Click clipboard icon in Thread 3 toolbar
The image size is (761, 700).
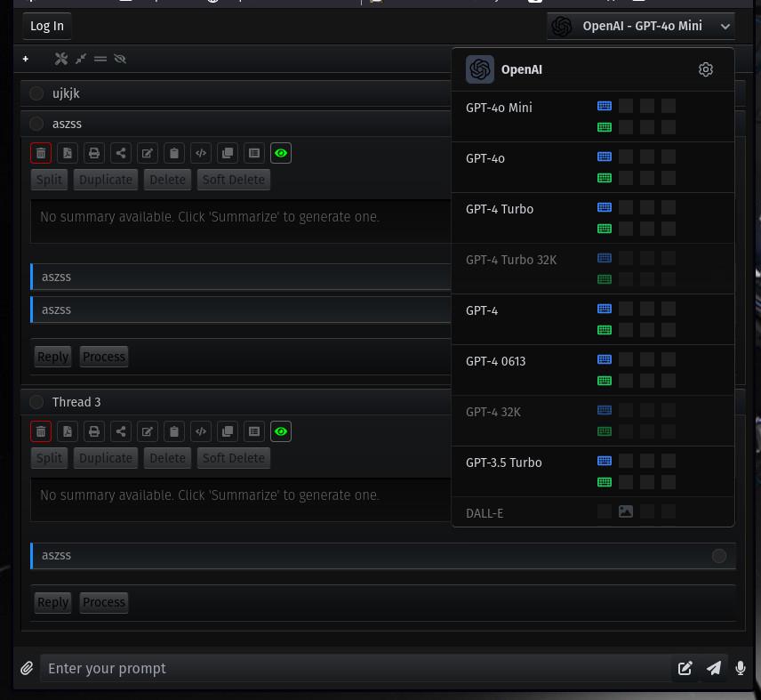pos(174,431)
